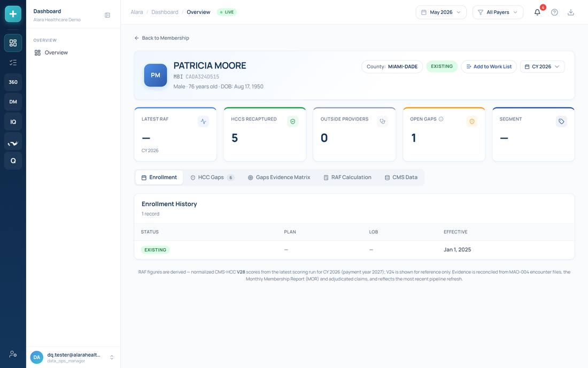Click the LIVE status badge

point(227,12)
